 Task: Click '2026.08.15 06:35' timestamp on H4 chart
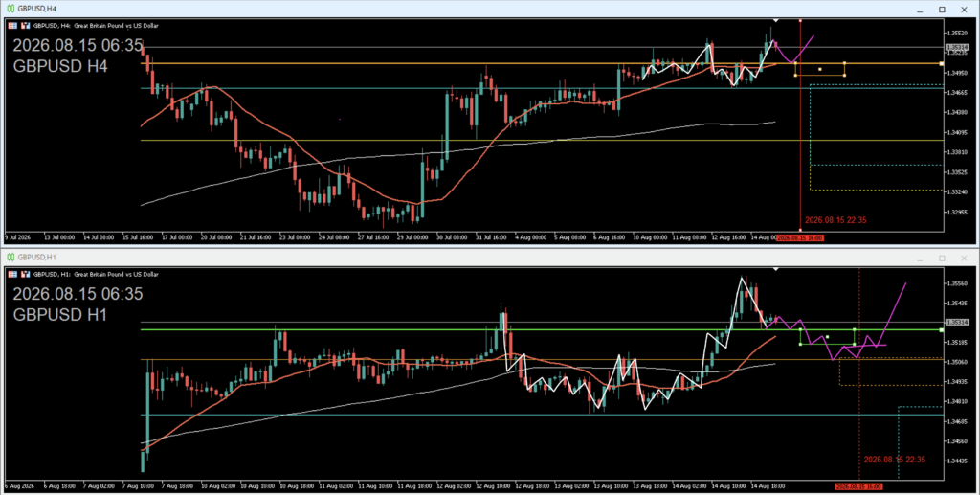[78, 46]
